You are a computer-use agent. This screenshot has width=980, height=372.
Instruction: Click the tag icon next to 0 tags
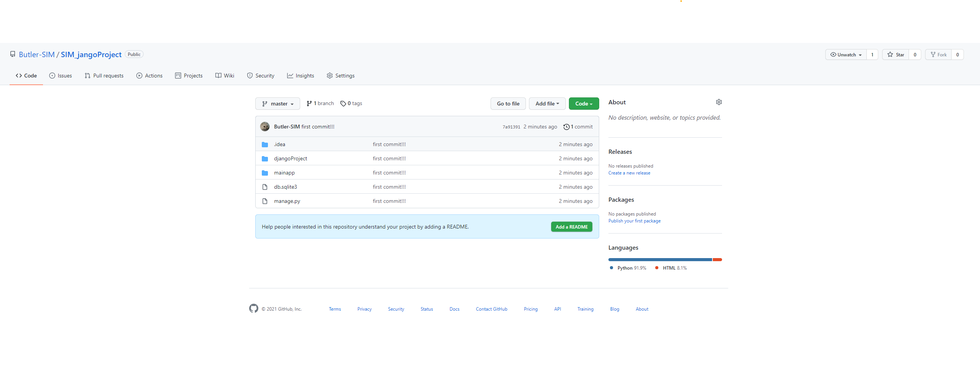click(343, 104)
